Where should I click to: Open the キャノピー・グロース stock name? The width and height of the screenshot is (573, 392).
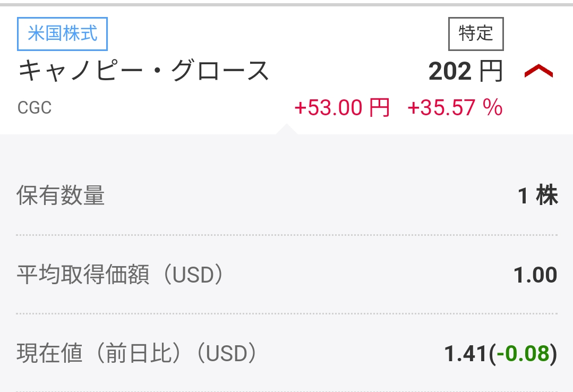click(144, 71)
